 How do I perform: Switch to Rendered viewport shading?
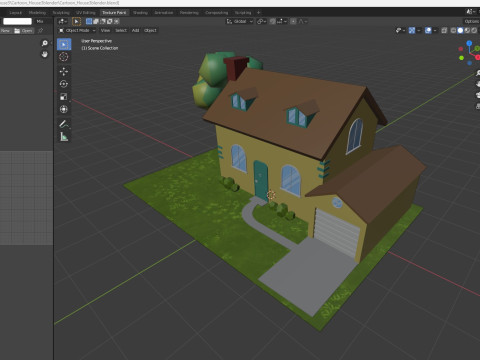click(x=474, y=30)
